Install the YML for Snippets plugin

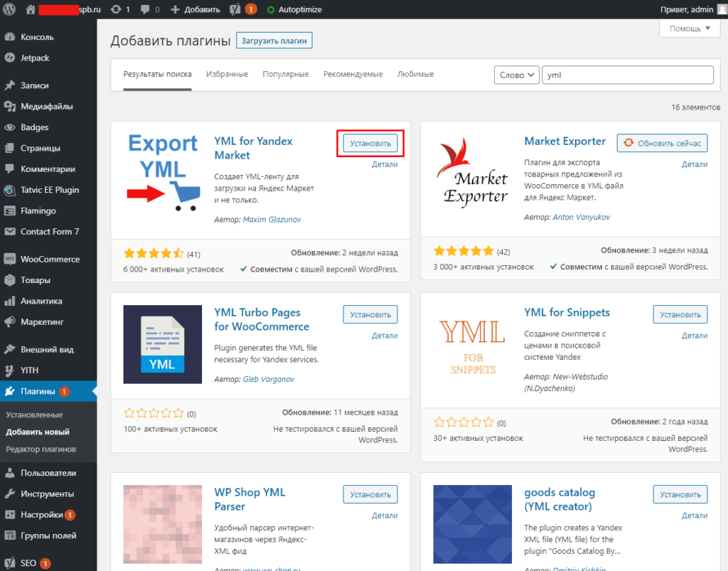point(680,314)
